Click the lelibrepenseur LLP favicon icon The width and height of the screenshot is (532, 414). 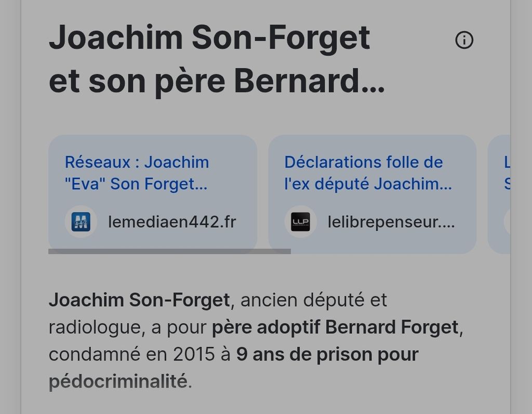point(300,222)
